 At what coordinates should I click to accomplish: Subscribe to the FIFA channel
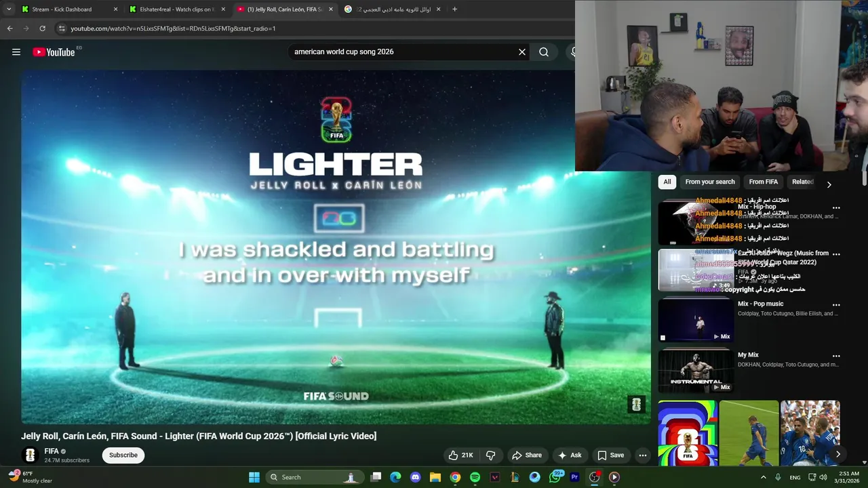coord(123,455)
